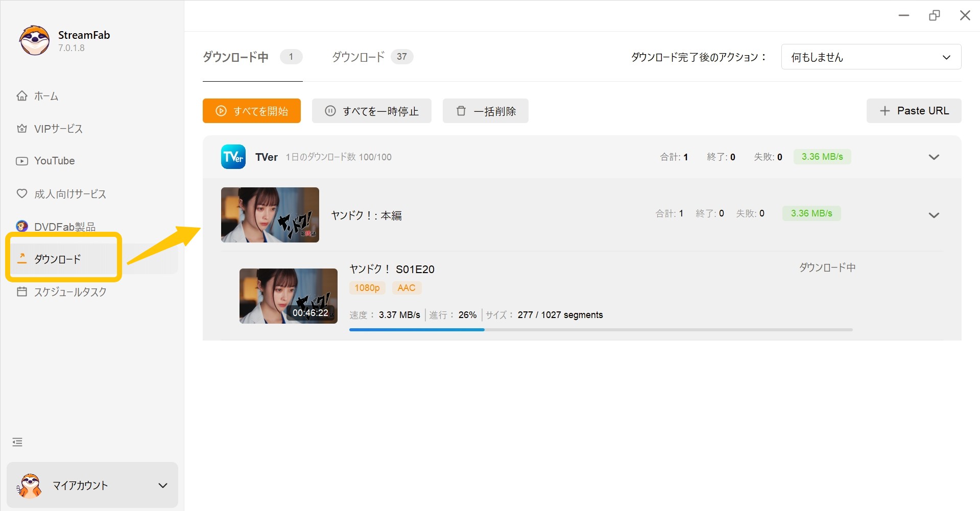Switch to the ダウンロード tab
This screenshot has width=980, height=511.
click(358, 57)
